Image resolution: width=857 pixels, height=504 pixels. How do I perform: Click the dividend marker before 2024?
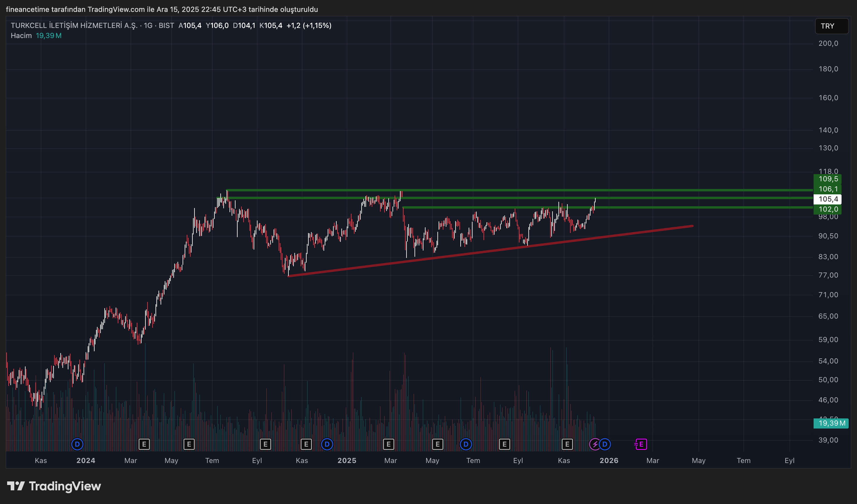point(77,444)
